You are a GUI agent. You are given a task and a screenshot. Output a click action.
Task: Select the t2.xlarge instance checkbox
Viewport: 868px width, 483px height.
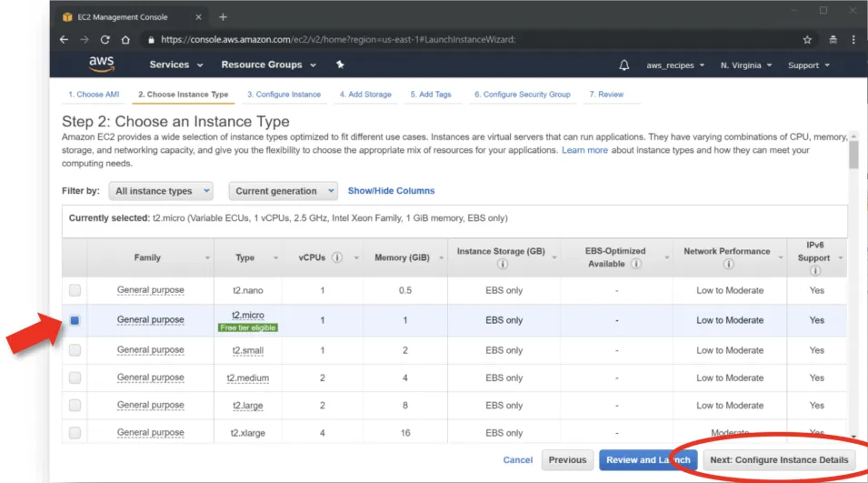coord(75,433)
